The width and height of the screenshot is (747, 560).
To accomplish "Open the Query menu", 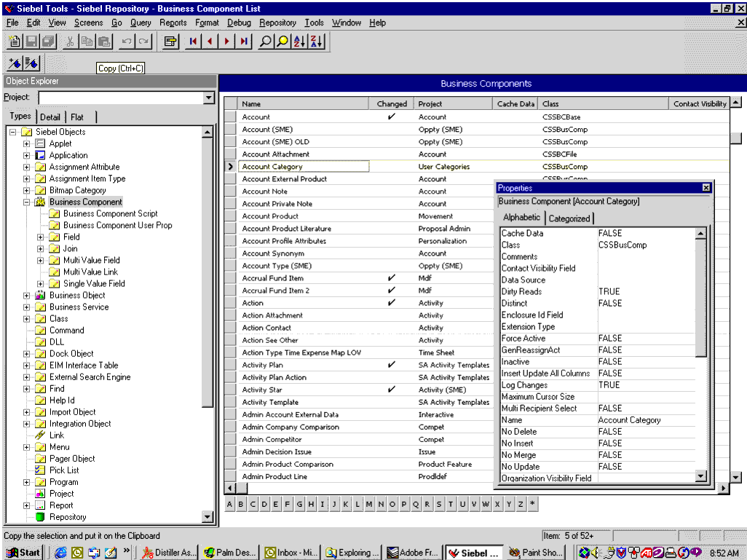I will click(141, 23).
